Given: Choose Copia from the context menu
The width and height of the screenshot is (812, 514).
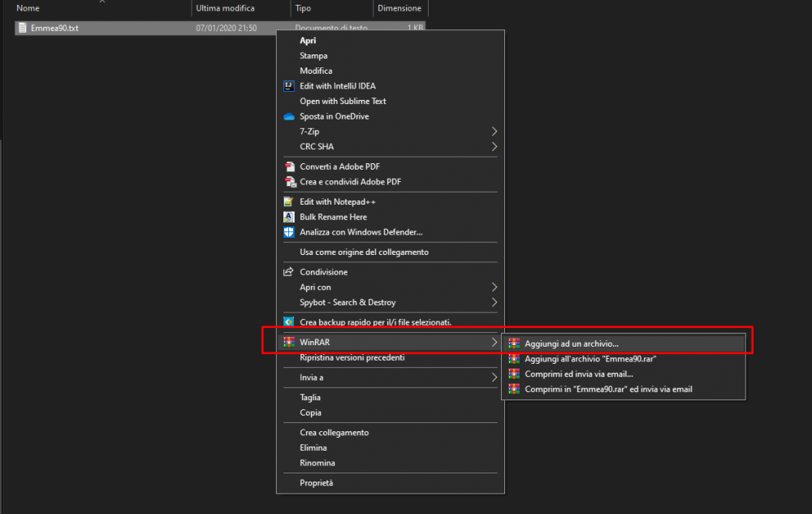Looking at the screenshot, I should pos(310,412).
